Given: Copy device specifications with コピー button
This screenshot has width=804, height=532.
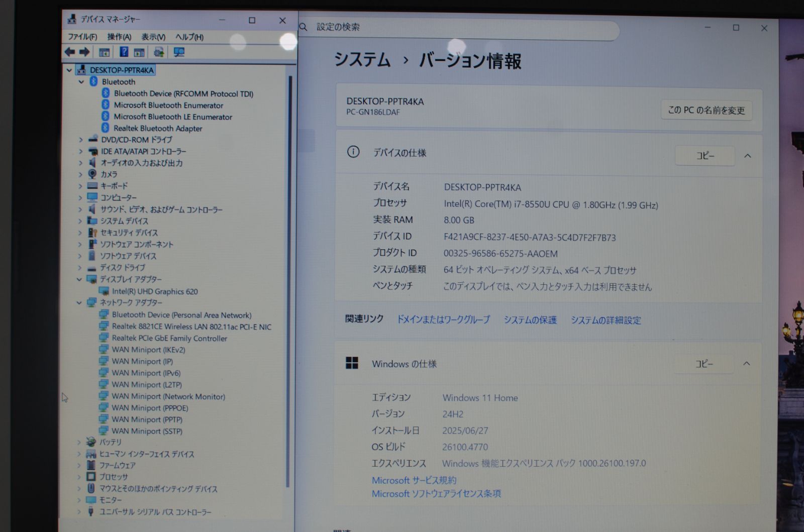Looking at the screenshot, I should point(705,156).
